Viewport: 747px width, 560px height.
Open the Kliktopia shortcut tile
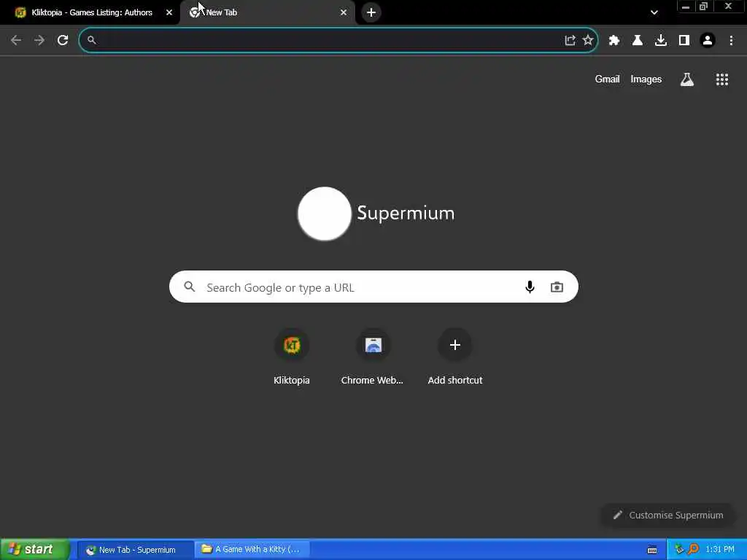click(x=292, y=357)
